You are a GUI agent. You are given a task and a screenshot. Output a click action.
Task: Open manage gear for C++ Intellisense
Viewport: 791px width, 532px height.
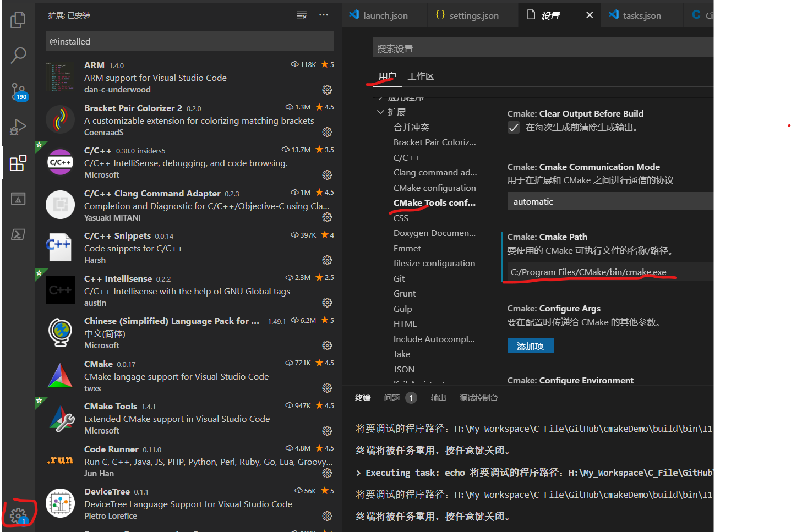[327, 303]
